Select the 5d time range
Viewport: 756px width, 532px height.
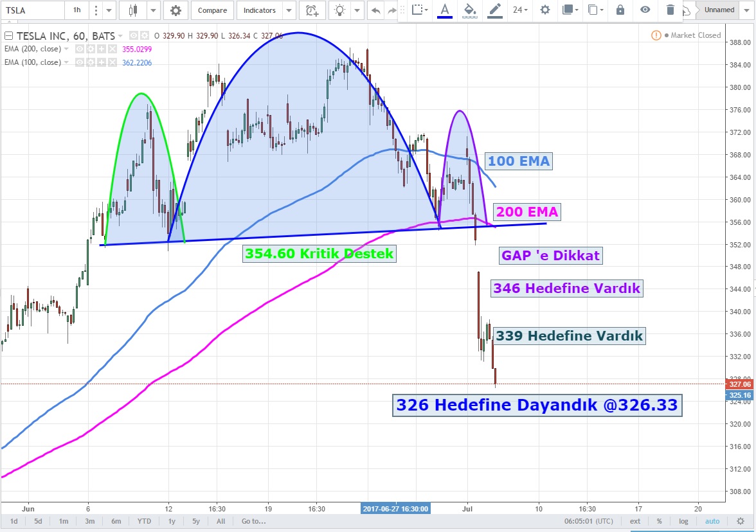(x=38, y=521)
